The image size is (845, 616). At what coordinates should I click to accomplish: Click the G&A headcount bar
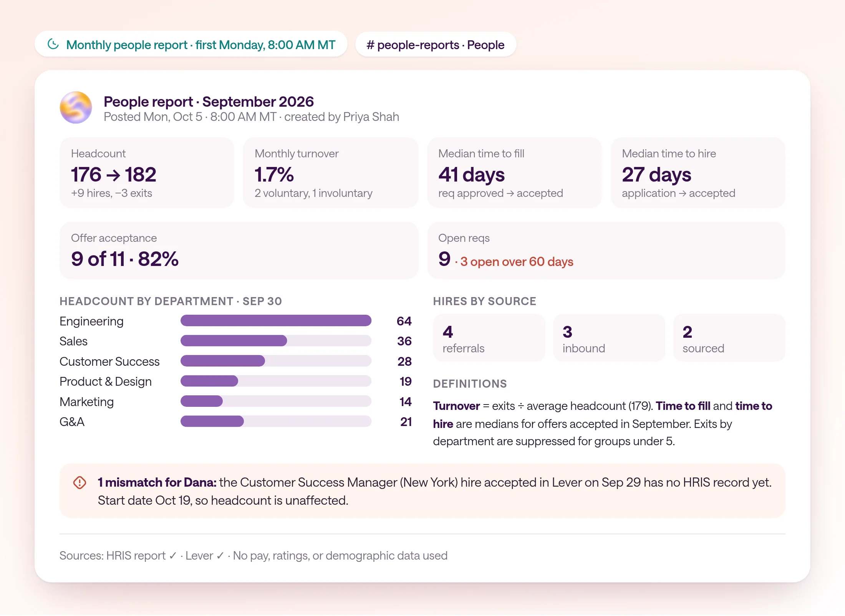point(276,421)
